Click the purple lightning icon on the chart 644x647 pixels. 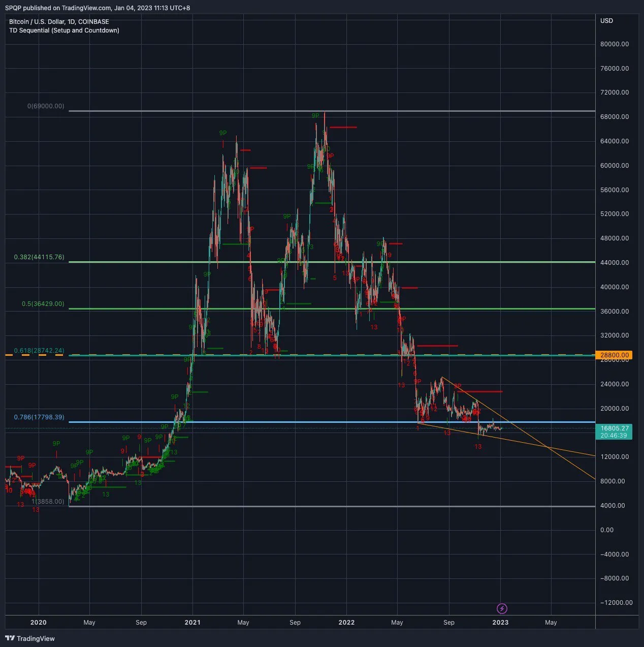tap(501, 608)
